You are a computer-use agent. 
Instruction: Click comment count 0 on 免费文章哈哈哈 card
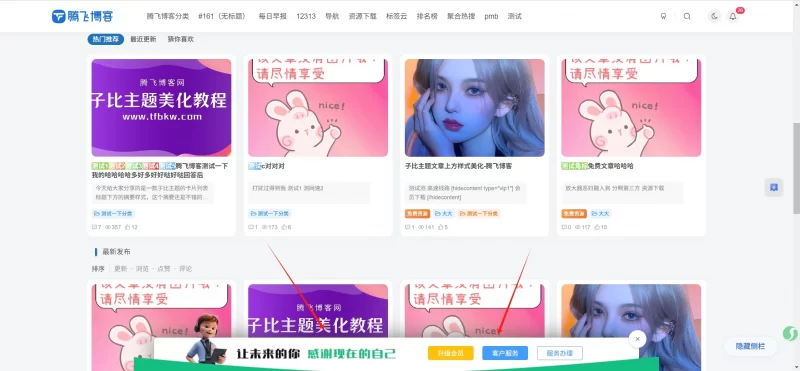tap(566, 227)
